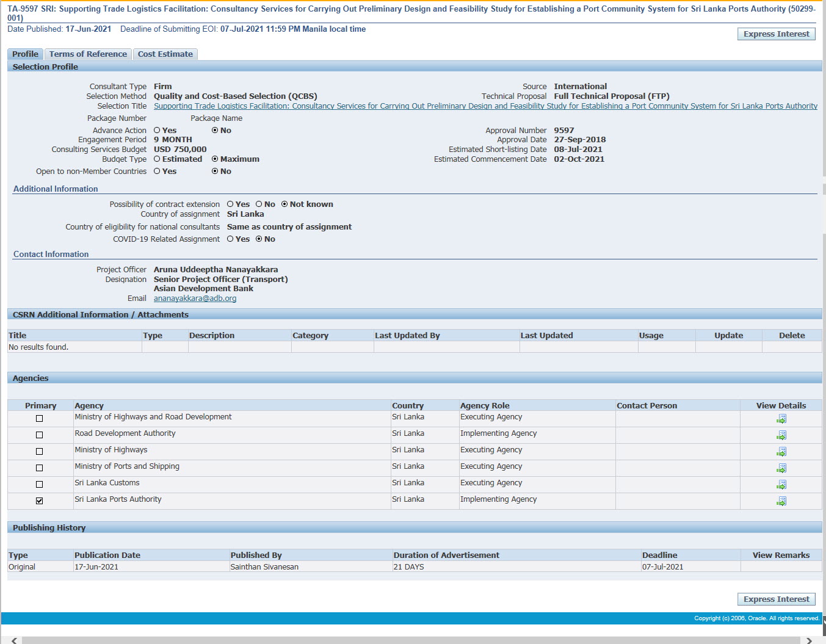Select No for COVID-19 Related Assignment
Image resolution: width=826 pixels, height=644 pixels.
click(259, 239)
